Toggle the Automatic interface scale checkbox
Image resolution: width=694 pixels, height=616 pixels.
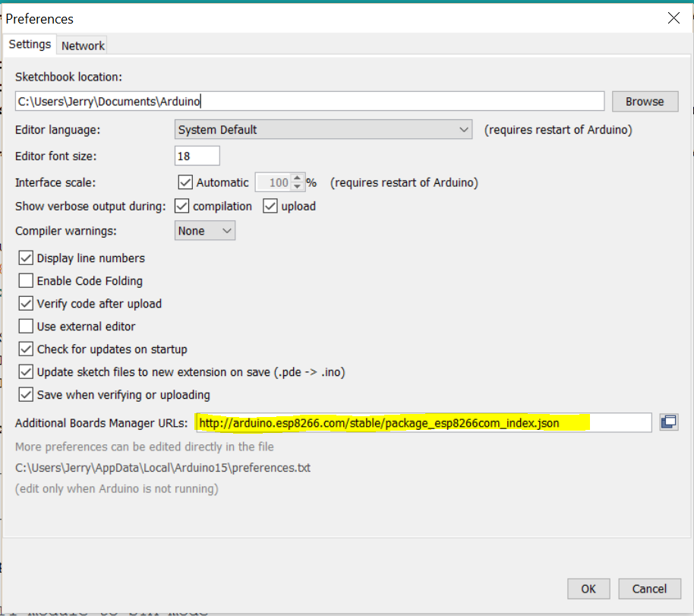pyautogui.click(x=185, y=182)
